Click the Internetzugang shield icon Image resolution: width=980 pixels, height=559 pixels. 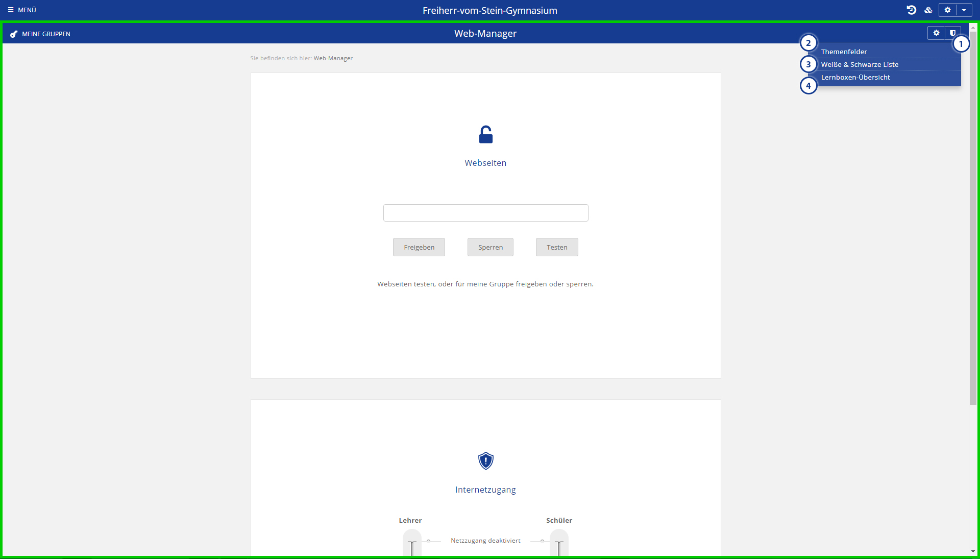tap(485, 461)
